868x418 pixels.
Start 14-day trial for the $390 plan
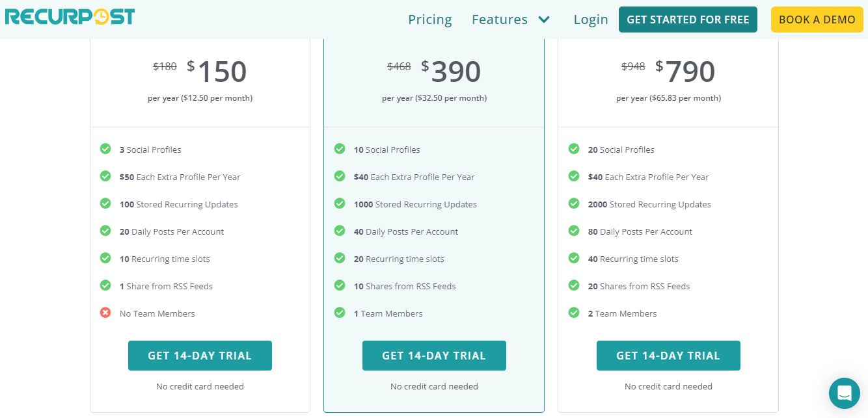pyautogui.click(x=434, y=356)
